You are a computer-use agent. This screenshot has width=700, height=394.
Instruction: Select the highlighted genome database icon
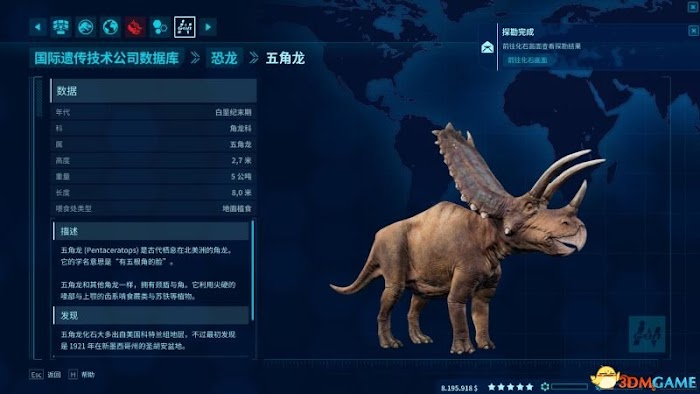click(184, 27)
